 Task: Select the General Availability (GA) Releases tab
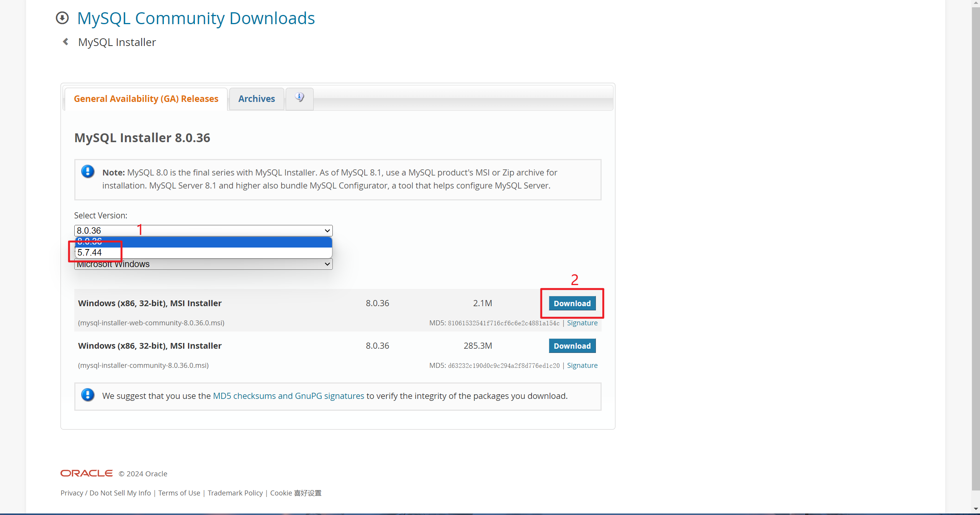pyautogui.click(x=146, y=99)
